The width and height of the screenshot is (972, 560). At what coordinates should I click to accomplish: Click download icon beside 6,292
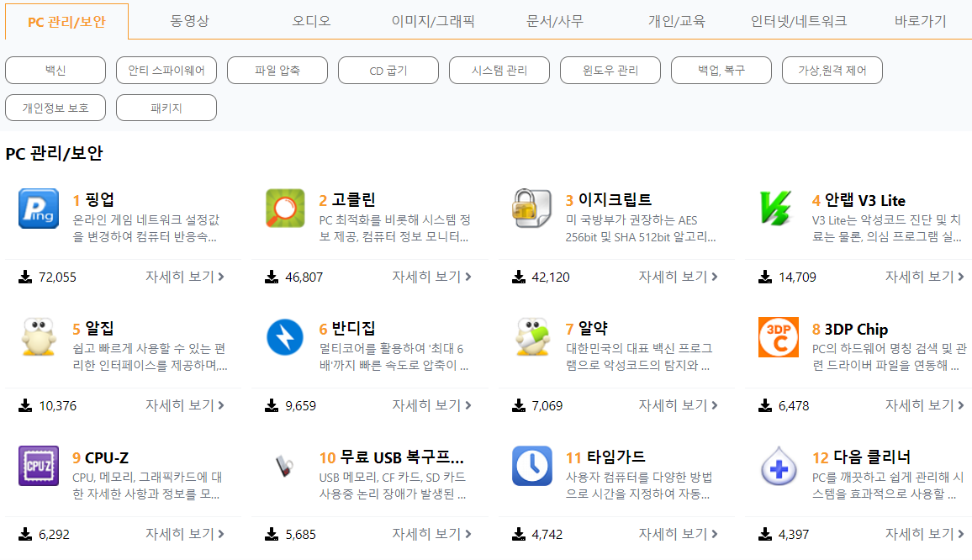tap(25, 534)
